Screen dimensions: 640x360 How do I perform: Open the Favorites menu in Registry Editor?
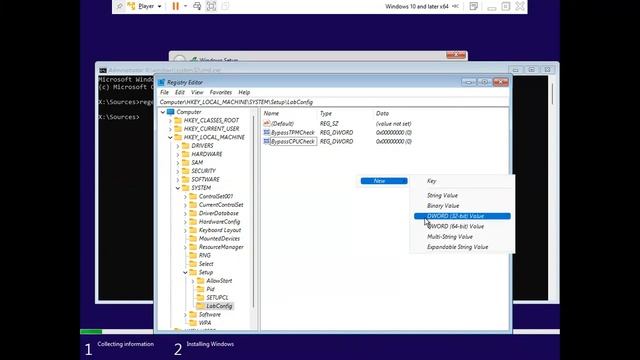click(x=220, y=92)
